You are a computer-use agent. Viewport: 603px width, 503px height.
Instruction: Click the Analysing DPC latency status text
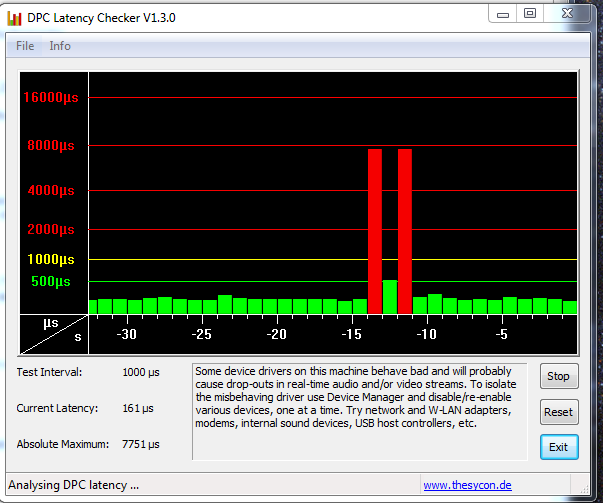click(x=73, y=485)
